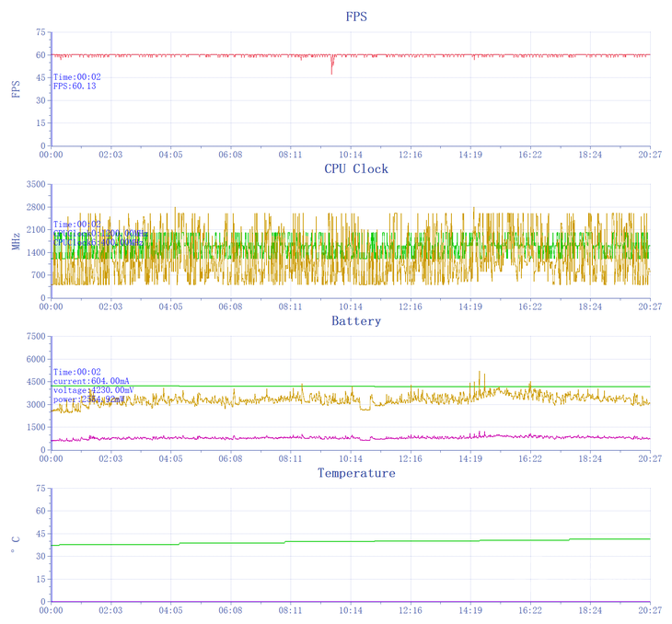Screen dimensions: 672x624
Task: Click the tallest battery spike after 14:19
Action: 481,374
